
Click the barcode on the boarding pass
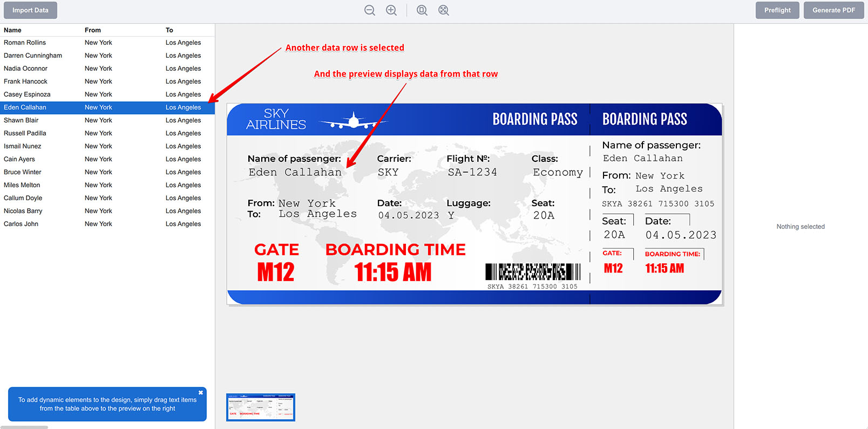tap(533, 271)
